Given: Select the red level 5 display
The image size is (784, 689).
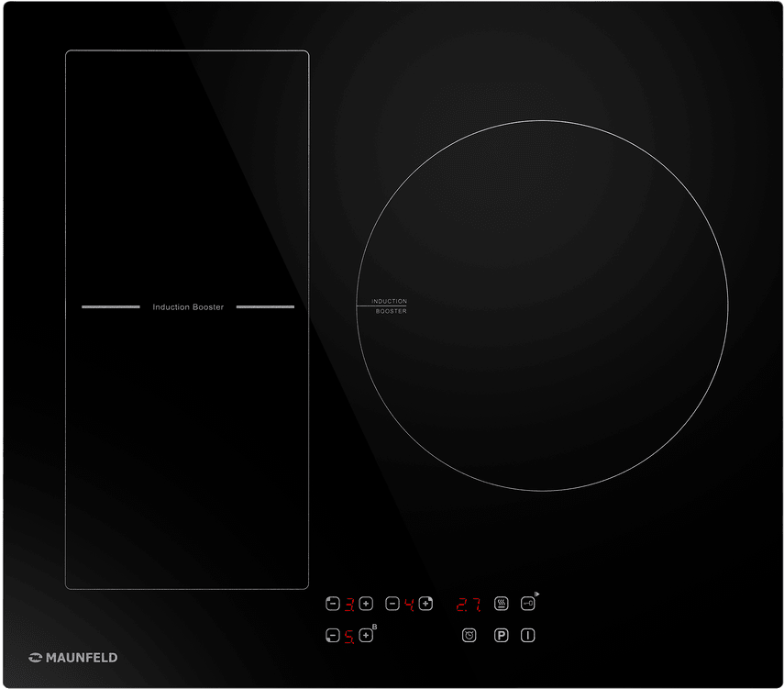Looking at the screenshot, I should click(x=349, y=636).
